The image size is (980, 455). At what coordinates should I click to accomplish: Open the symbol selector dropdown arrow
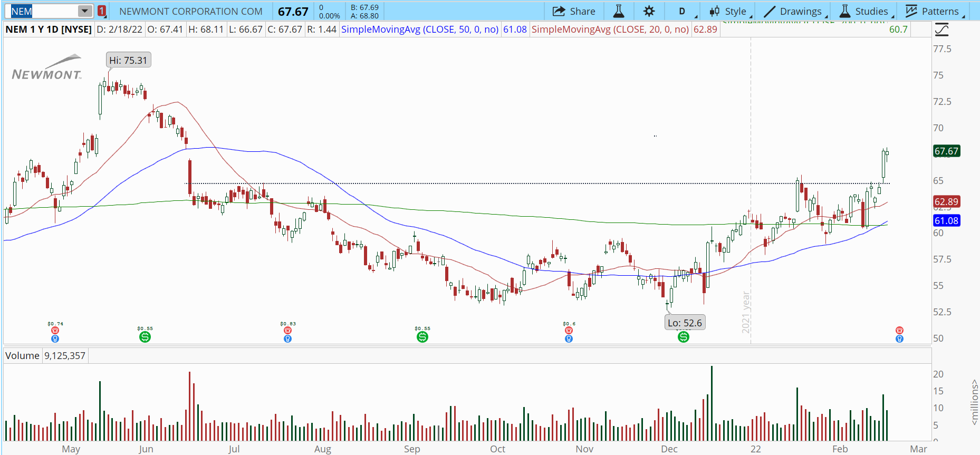pyautogui.click(x=85, y=11)
